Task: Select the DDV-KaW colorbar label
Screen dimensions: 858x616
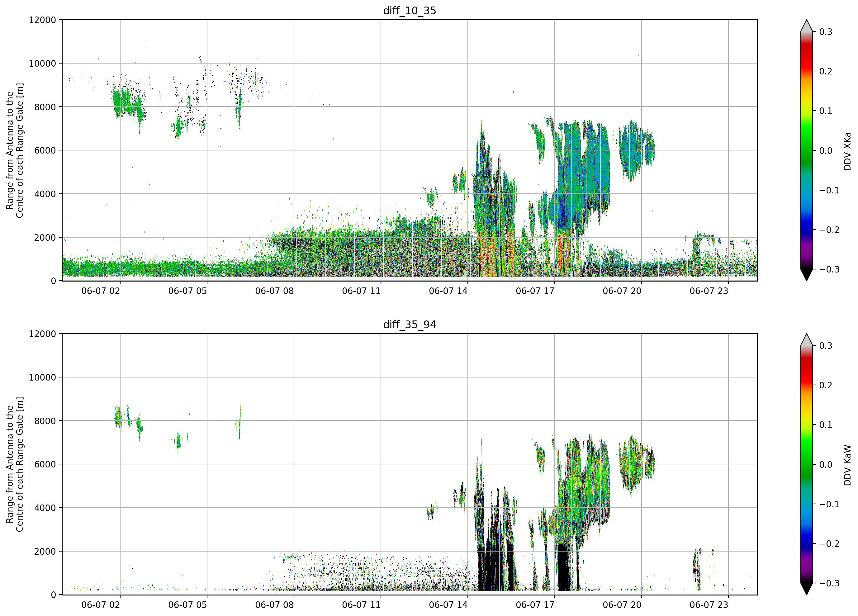Action: 847,465
